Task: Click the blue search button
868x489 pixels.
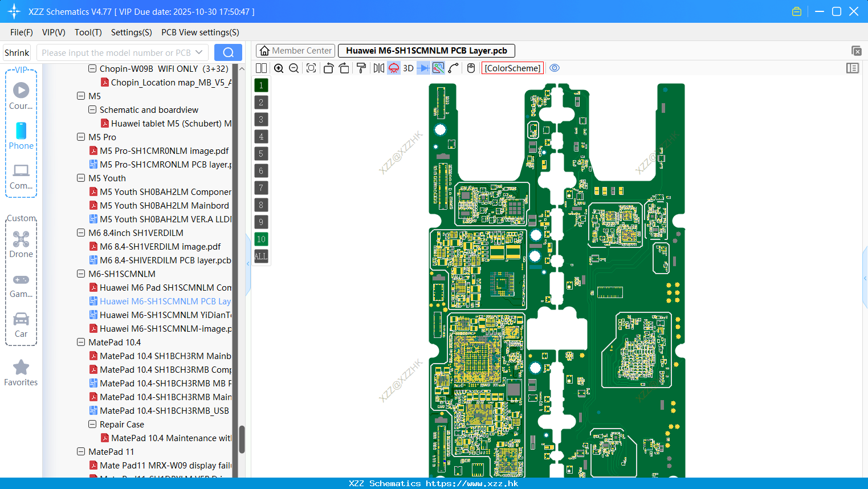Action: (228, 52)
